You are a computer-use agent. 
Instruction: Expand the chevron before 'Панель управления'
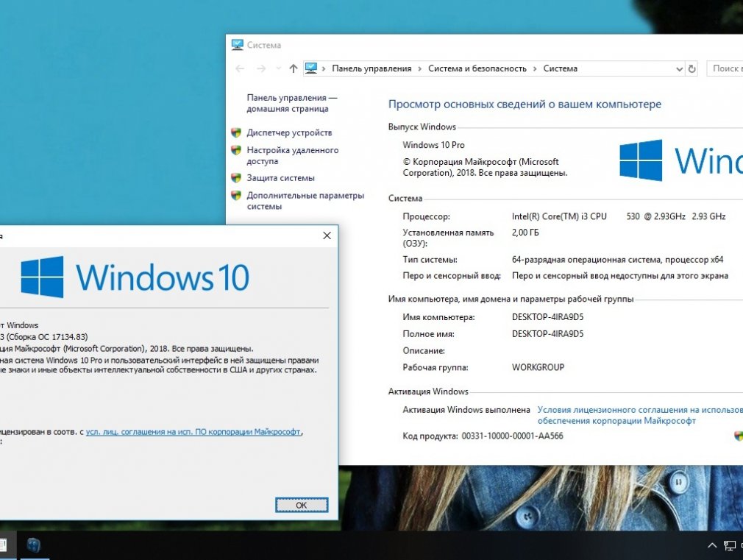click(x=324, y=68)
